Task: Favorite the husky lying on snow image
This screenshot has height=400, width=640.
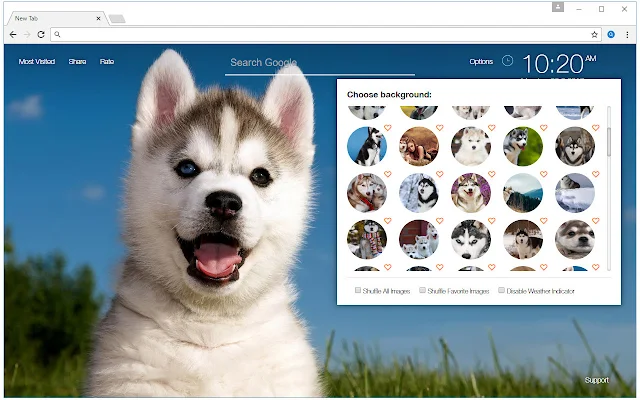Action: tap(596, 174)
